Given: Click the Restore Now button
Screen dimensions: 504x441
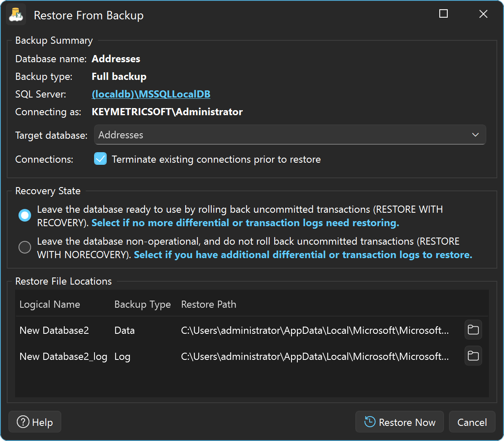Looking at the screenshot, I should (x=399, y=422).
